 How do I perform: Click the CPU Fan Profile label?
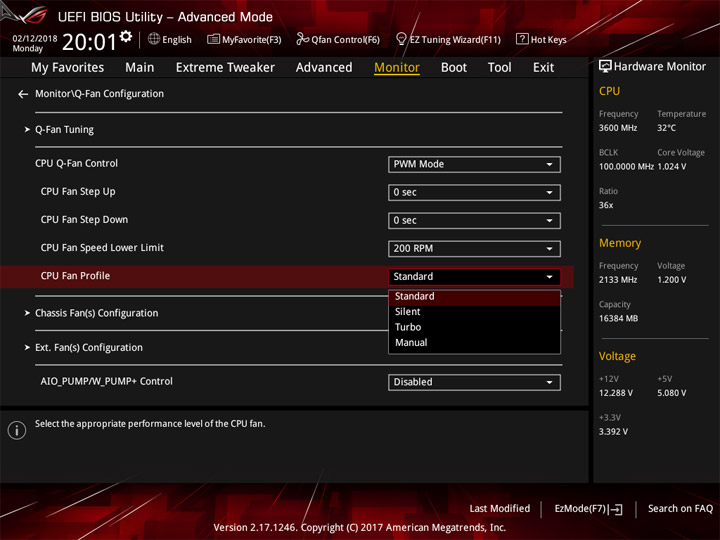click(x=75, y=276)
